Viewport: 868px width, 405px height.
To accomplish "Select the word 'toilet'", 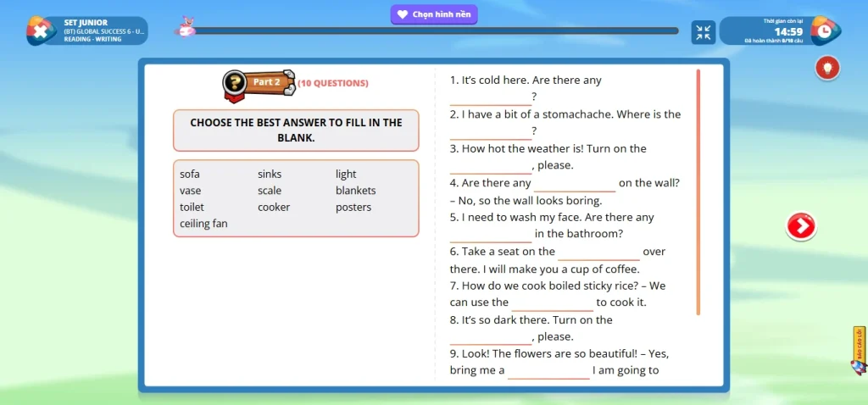I will point(192,208).
